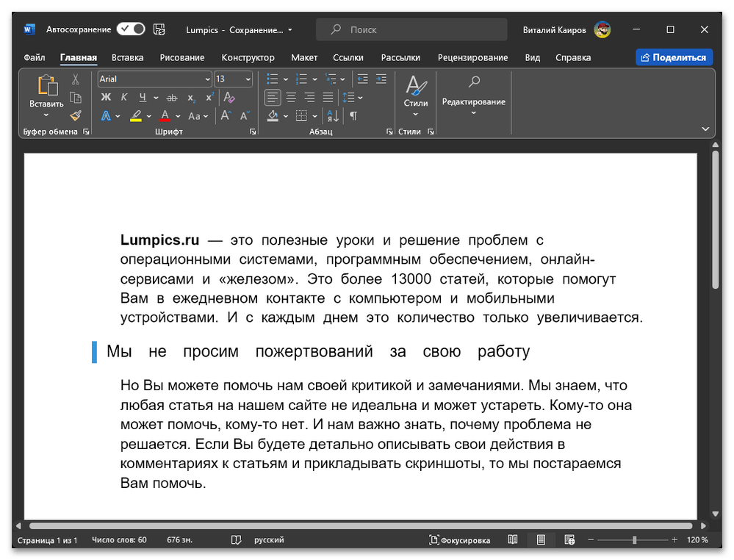734x560 pixels.
Task: Click the multilevel list icon
Action: click(331, 79)
